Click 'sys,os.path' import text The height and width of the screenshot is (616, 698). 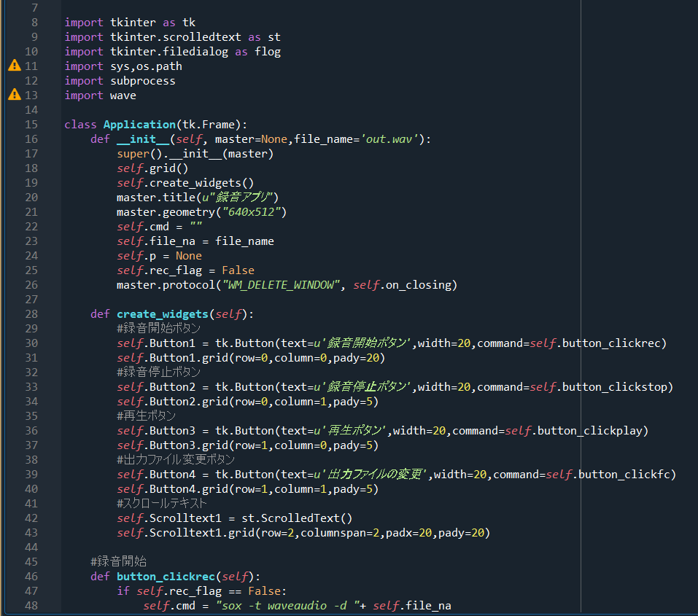pos(146,66)
